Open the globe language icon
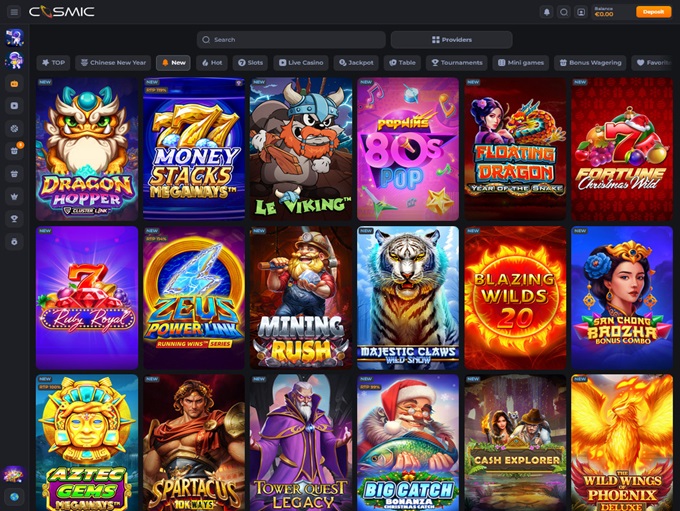 [14, 496]
